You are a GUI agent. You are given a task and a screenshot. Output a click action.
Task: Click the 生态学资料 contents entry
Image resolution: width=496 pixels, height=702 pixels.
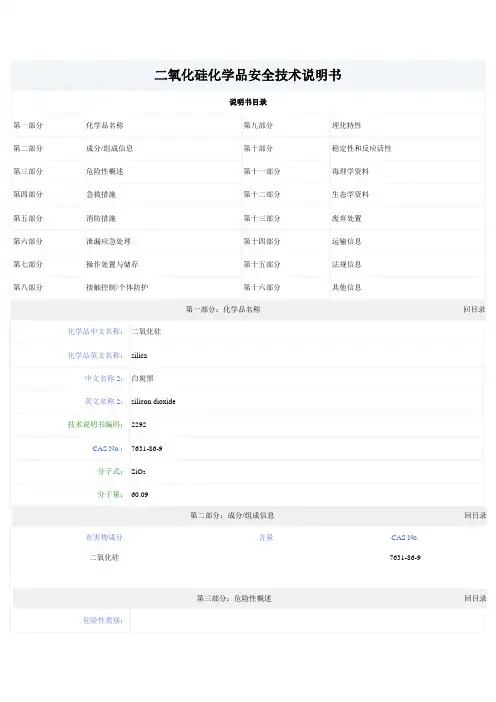pos(351,194)
